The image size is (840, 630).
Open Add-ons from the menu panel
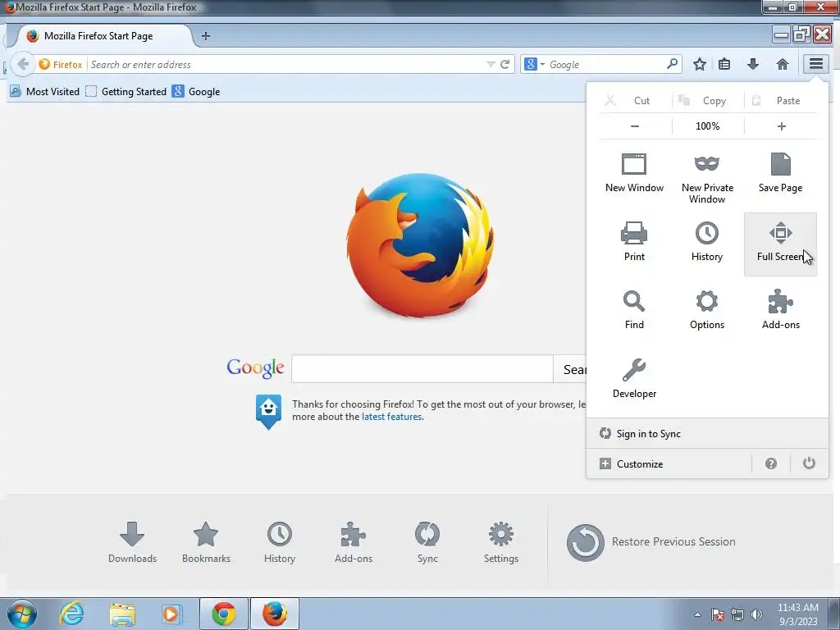(x=781, y=310)
